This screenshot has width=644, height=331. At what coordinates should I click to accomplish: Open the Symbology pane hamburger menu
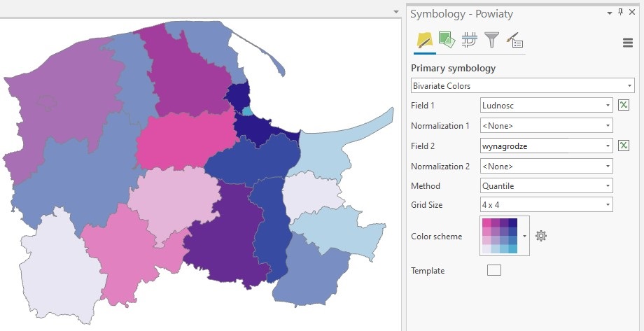(x=628, y=43)
